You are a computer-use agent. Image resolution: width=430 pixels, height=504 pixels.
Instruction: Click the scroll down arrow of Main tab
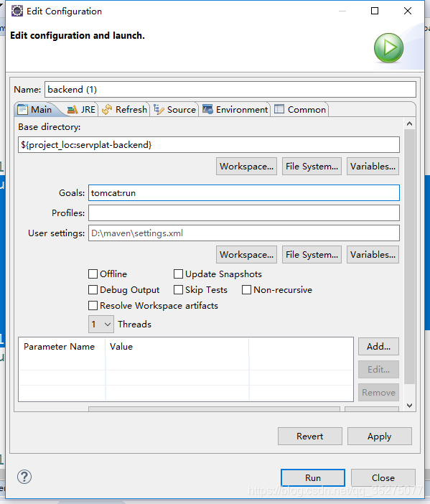(x=409, y=406)
